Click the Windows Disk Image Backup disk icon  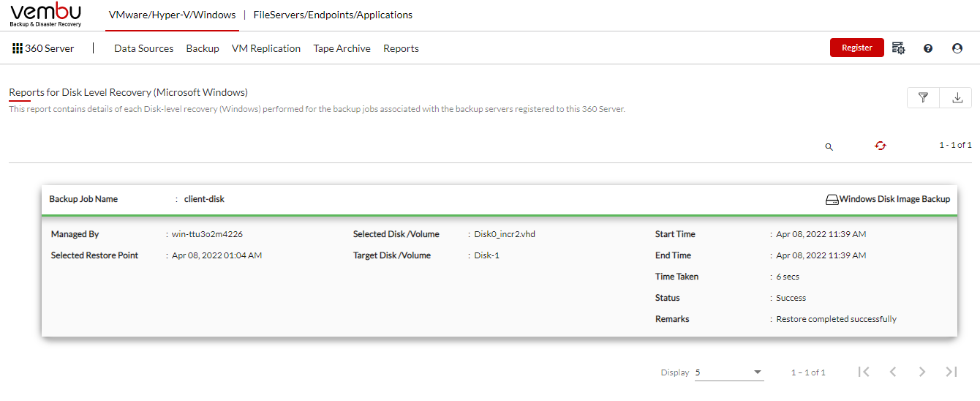(832, 199)
